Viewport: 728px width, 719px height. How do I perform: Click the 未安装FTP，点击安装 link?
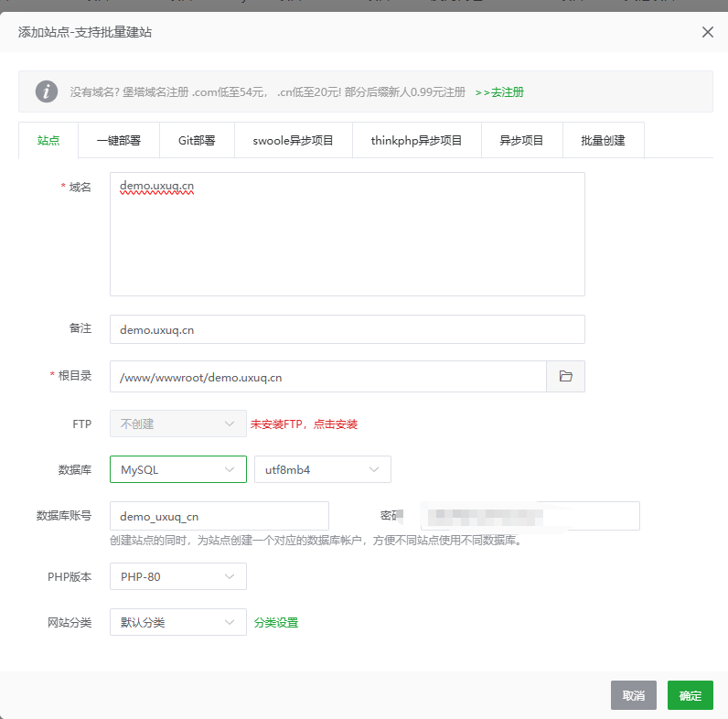(304, 424)
